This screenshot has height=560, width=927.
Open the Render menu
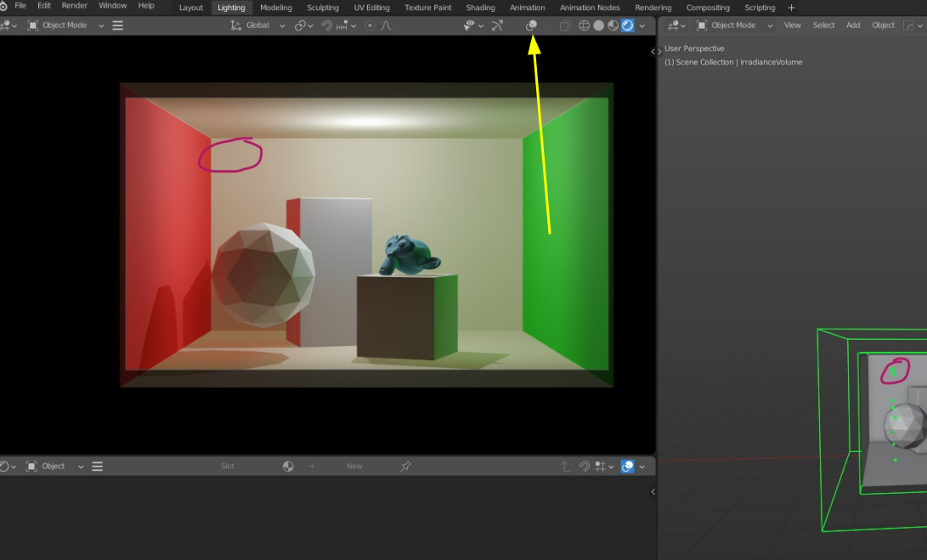(75, 6)
